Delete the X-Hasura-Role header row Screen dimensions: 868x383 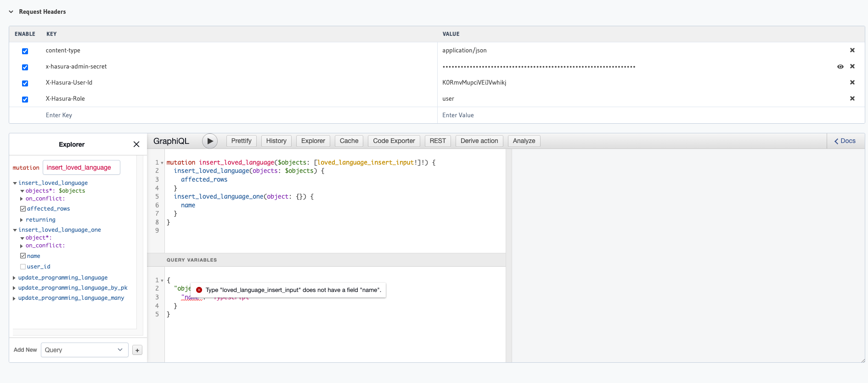coord(852,98)
